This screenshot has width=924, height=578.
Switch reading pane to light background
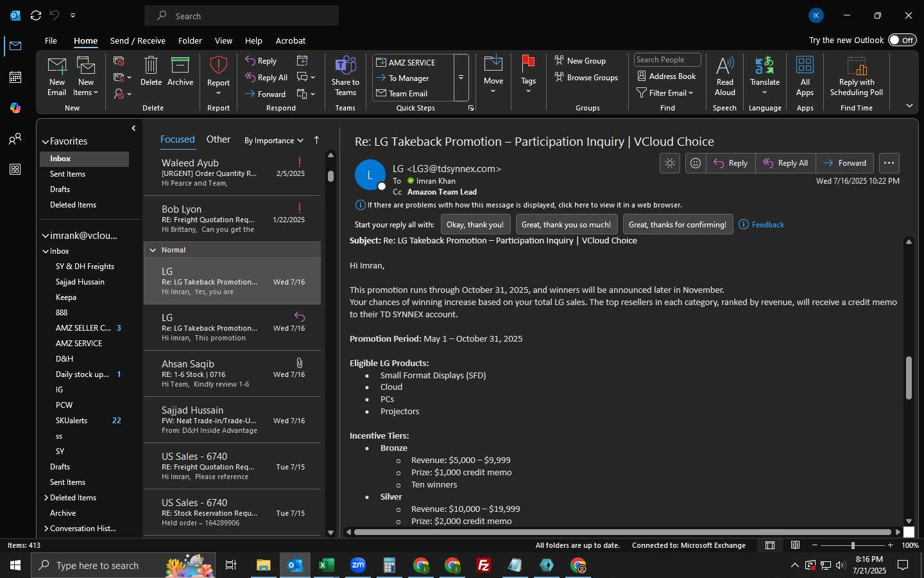(670, 163)
